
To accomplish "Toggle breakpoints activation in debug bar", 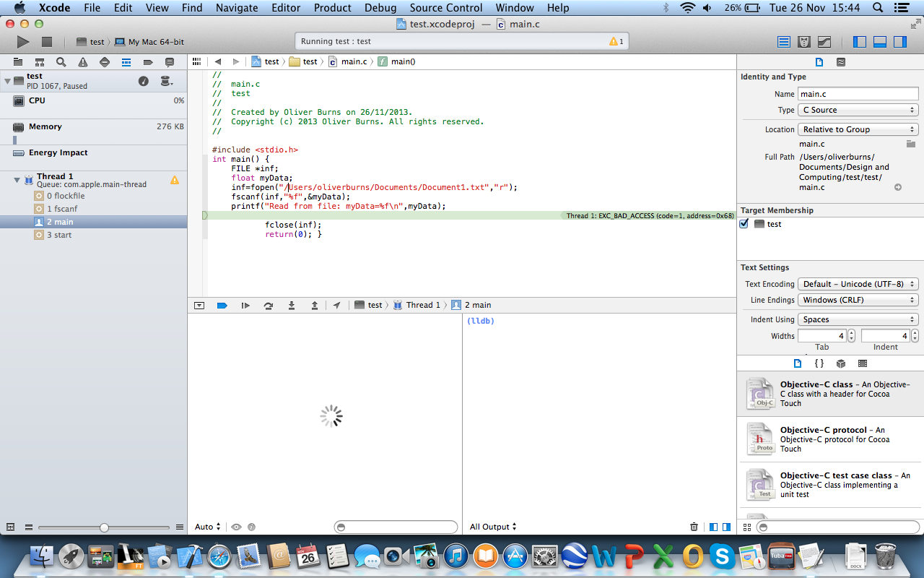I will click(222, 306).
